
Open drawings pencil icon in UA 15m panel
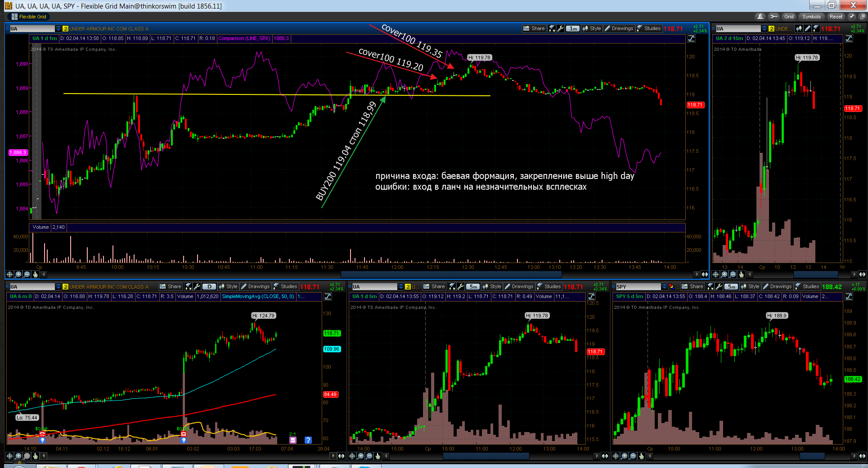click(x=807, y=29)
